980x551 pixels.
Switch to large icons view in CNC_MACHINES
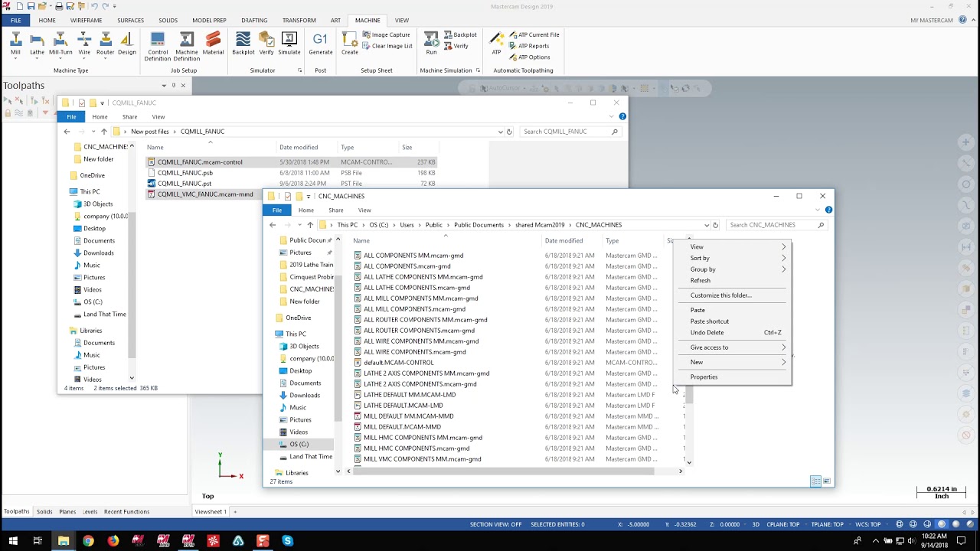[x=827, y=481]
